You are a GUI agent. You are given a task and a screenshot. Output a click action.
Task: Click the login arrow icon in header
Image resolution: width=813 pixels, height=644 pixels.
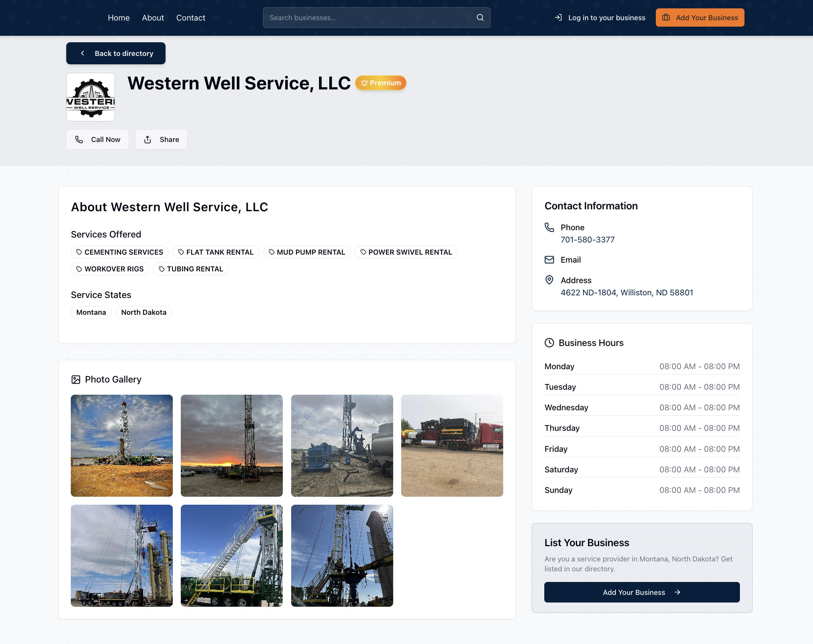tap(558, 17)
